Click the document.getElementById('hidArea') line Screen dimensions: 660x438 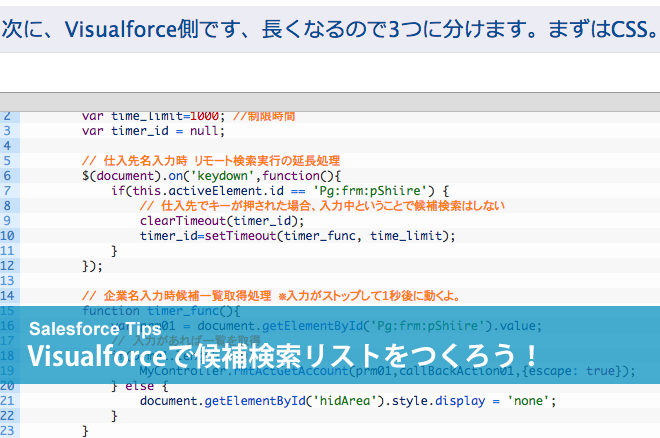coord(348,401)
